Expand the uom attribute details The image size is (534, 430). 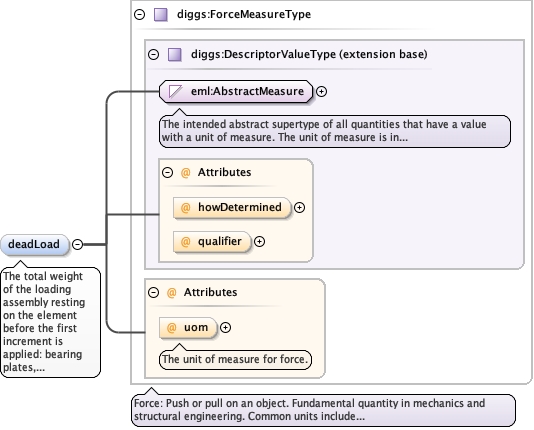[225, 328]
